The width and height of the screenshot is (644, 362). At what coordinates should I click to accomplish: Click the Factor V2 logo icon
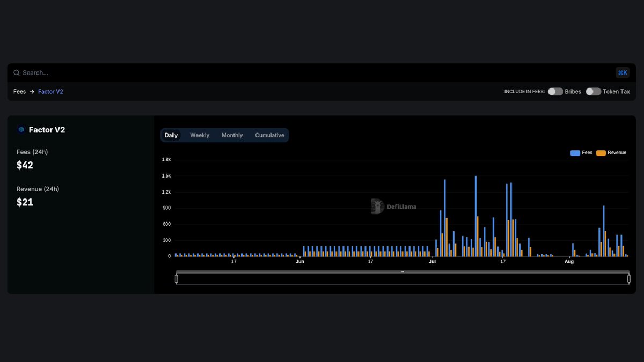click(21, 130)
